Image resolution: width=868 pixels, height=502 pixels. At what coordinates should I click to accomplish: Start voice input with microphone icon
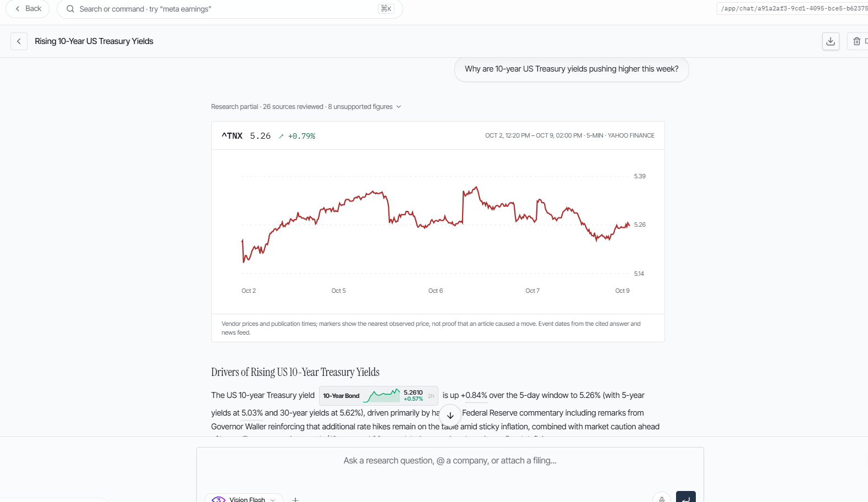(x=662, y=499)
